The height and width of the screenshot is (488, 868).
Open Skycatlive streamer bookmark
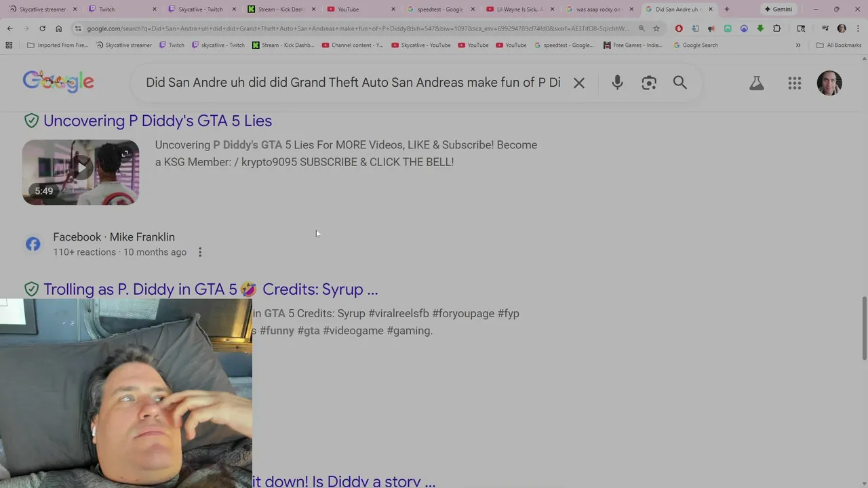(124, 45)
